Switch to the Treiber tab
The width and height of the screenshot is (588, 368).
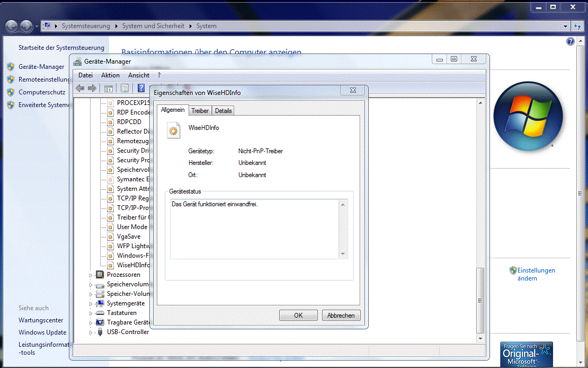pyautogui.click(x=200, y=111)
